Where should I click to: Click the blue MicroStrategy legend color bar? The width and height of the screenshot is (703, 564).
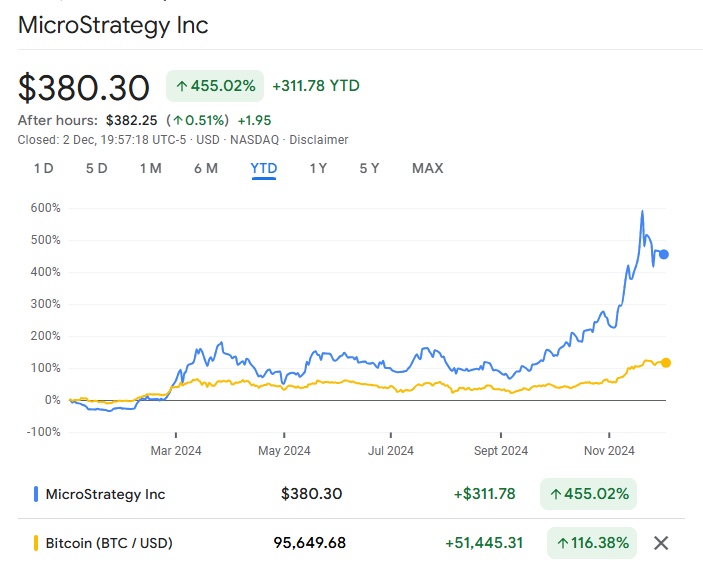click(x=36, y=494)
